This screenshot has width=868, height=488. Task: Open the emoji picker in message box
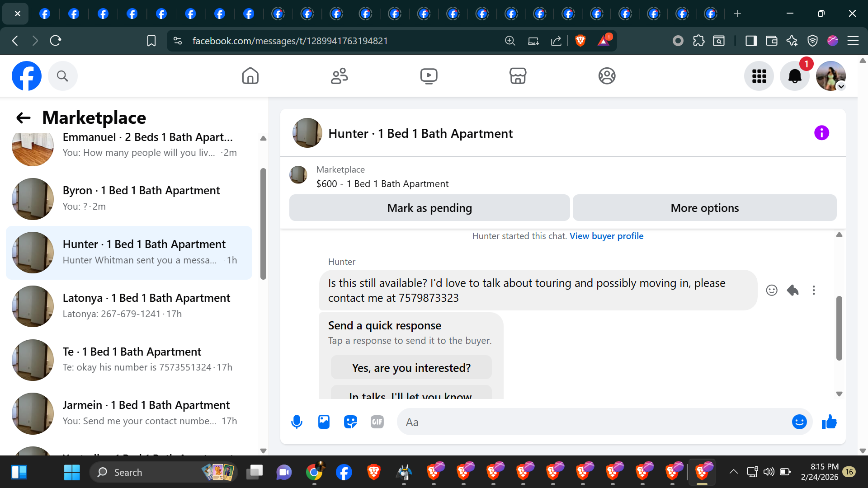[799, 422]
